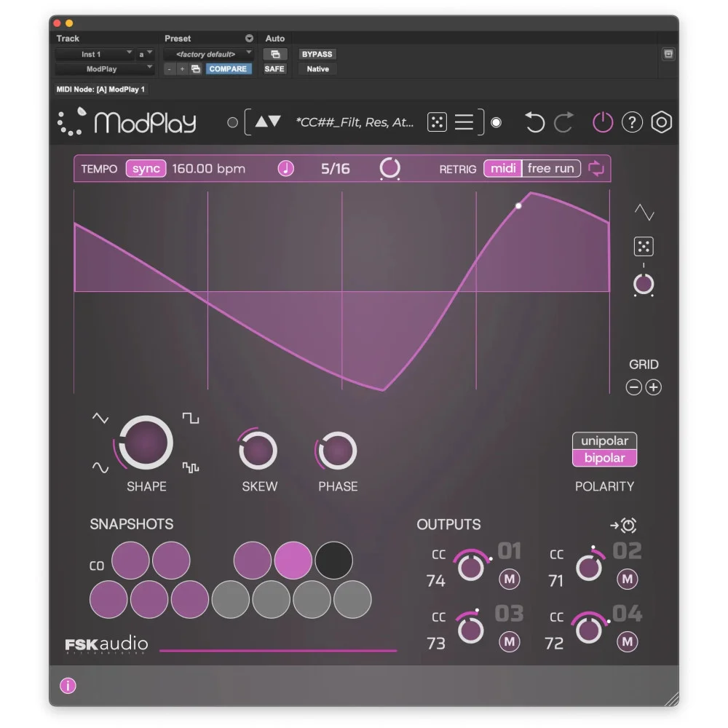This screenshot has height=728, width=728.
Task: Toggle the small circle left of preset bracket
Action: (233, 122)
